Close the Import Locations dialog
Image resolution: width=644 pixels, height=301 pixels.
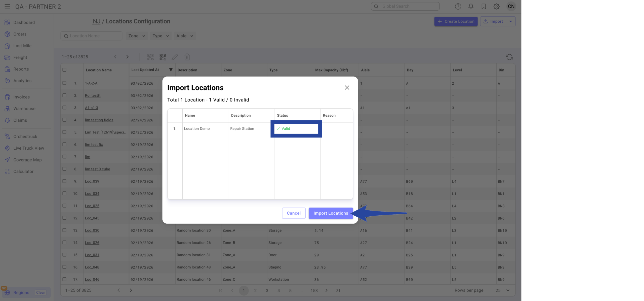347,88
